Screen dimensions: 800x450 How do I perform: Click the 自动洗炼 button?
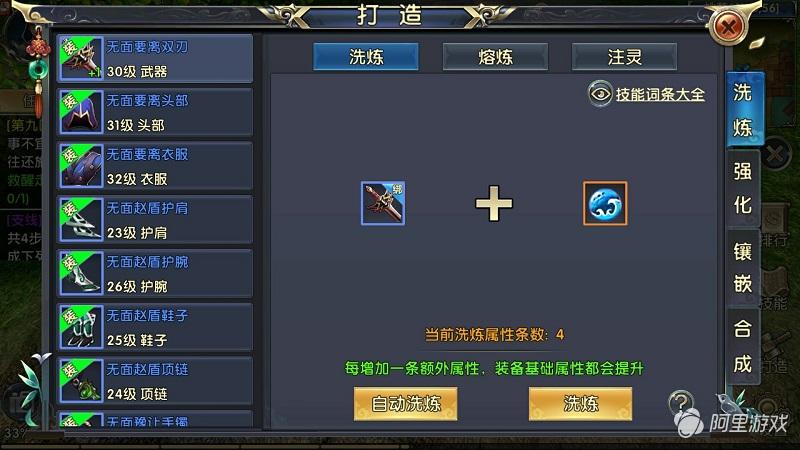point(406,404)
